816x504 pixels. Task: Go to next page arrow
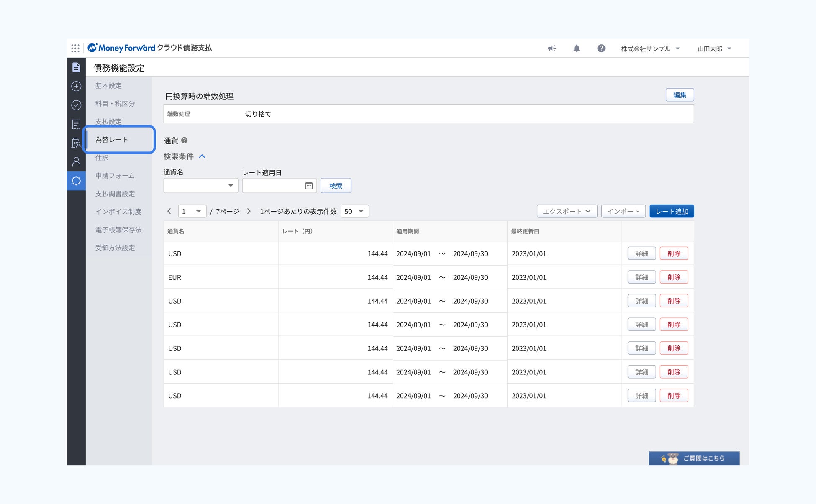tap(249, 211)
